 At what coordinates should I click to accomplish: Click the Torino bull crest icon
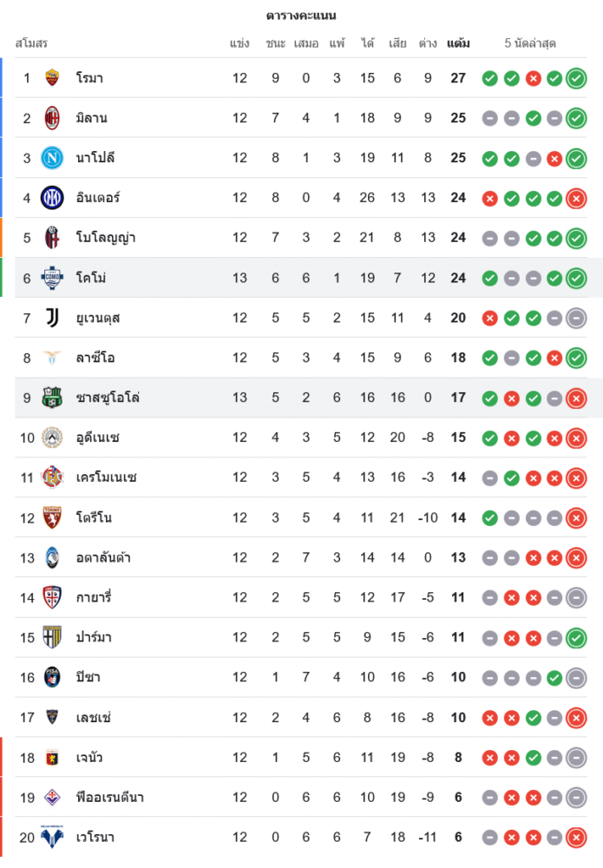[x=52, y=518]
